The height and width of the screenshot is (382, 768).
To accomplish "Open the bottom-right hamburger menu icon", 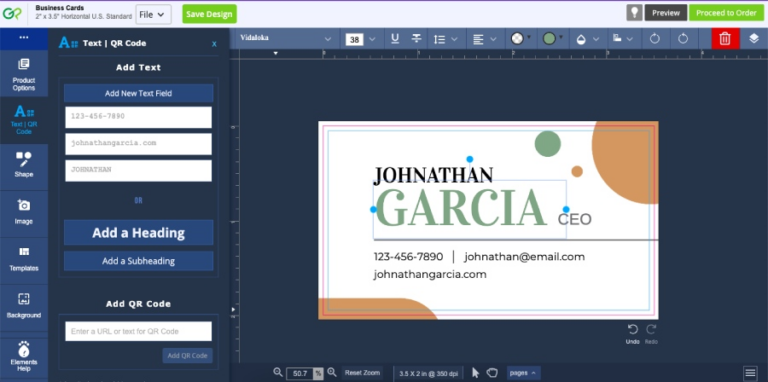I will click(750, 373).
